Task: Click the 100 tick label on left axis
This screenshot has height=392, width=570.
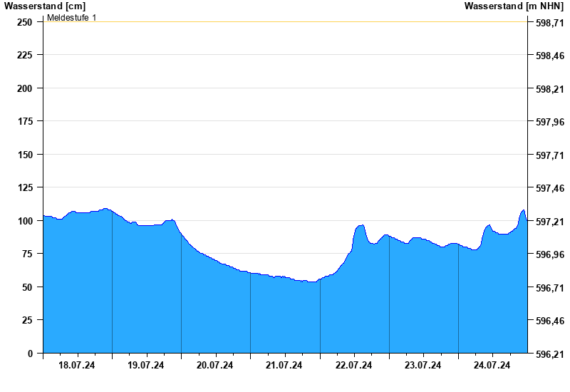Action: 25,221
